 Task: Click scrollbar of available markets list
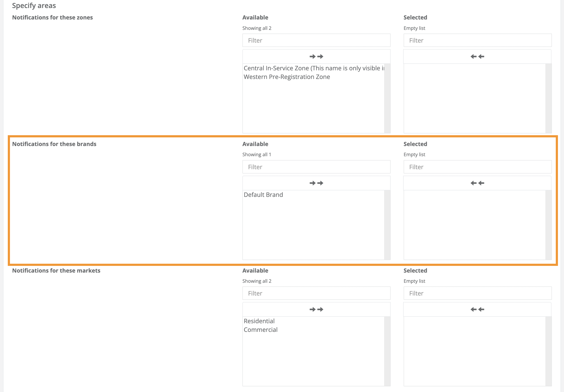tap(387, 351)
